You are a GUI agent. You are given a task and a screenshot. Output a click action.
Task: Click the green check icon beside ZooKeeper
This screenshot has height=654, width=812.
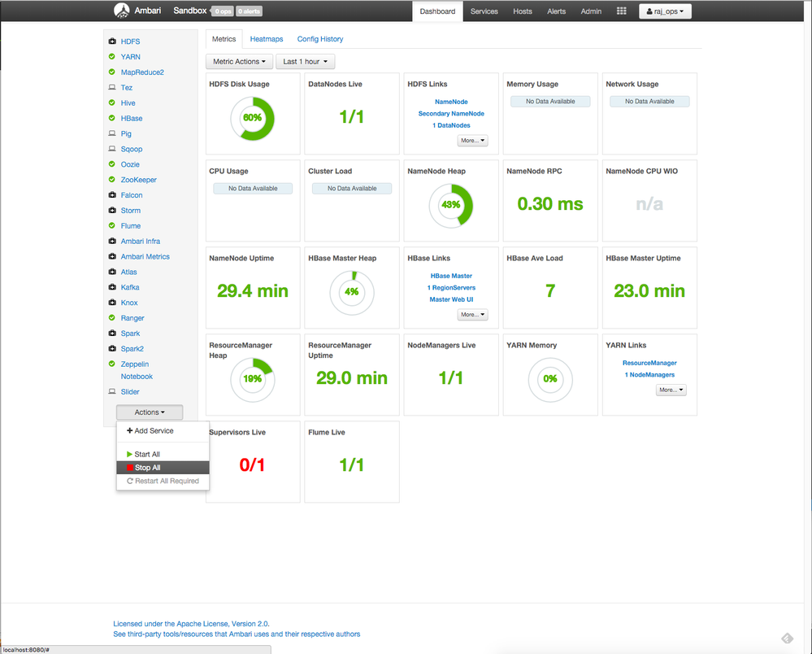click(112, 180)
